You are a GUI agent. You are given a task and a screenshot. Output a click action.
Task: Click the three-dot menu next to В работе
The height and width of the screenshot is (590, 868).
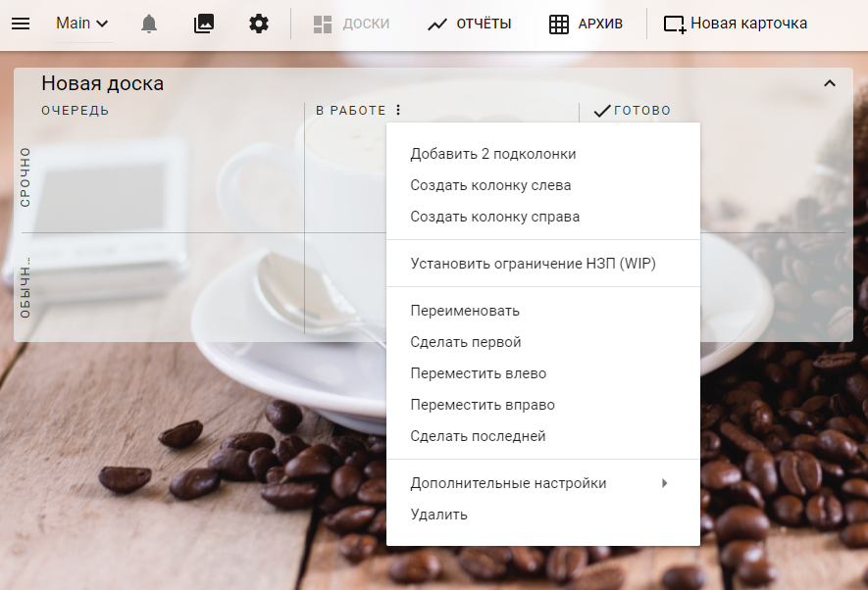click(x=398, y=110)
